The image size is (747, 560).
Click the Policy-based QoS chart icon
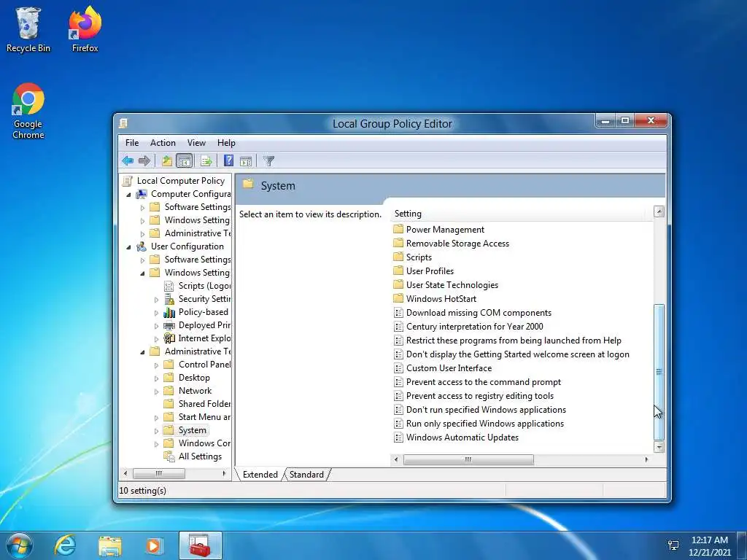(x=169, y=312)
